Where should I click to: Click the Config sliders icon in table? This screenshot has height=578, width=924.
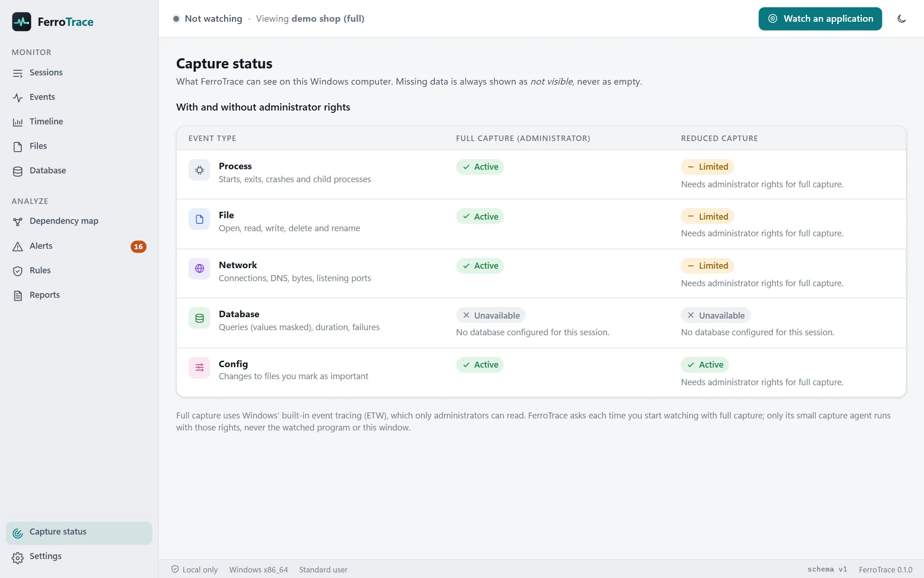click(199, 368)
